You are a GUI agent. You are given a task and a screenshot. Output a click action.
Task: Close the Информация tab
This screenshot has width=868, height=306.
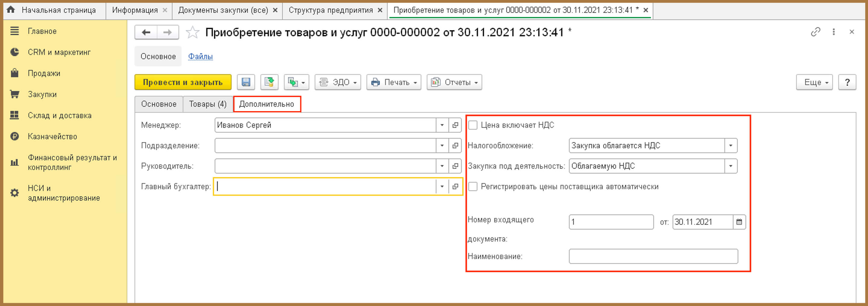coord(165,10)
